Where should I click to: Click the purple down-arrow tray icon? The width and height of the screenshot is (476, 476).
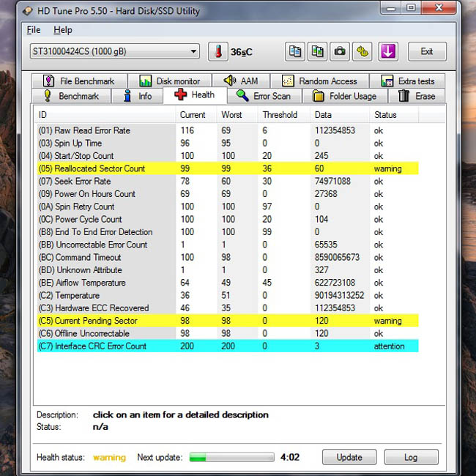coord(388,51)
